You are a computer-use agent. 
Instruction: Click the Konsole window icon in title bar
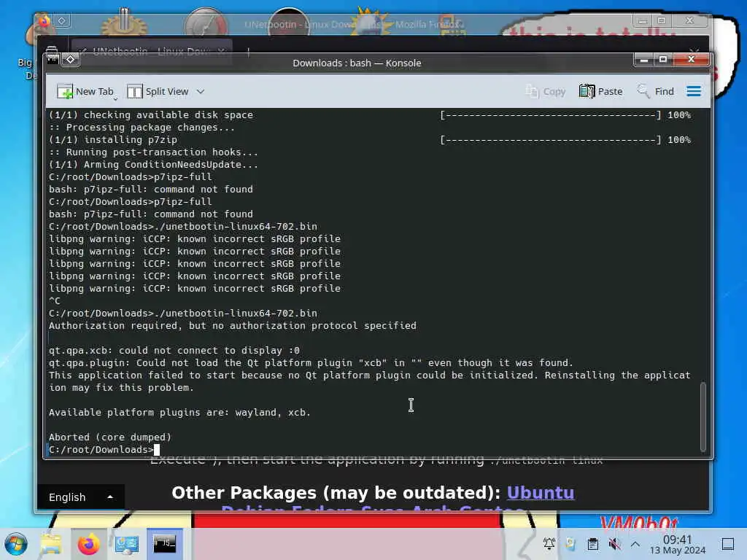pyautogui.click(x=53, y=59)
